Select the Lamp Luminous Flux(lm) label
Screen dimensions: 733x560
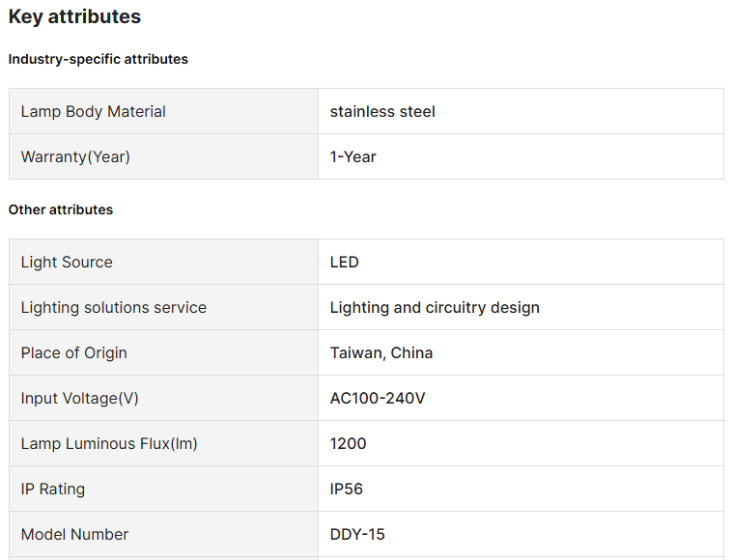point(109,444)
